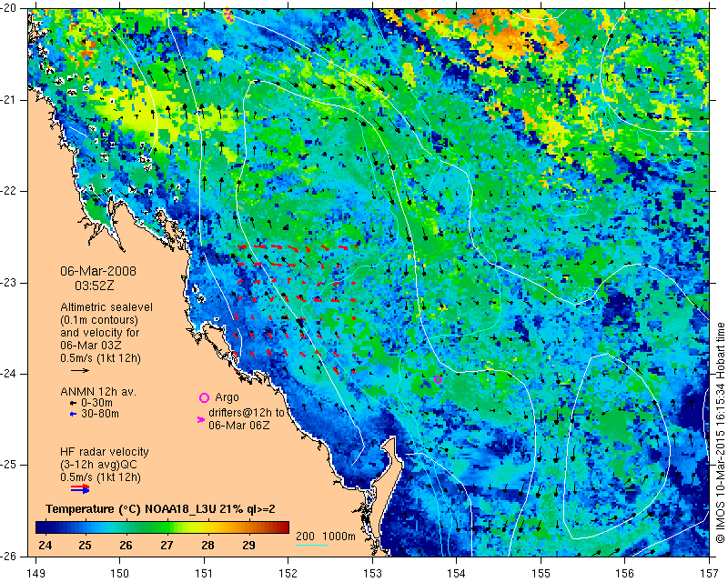728x582 pixels.
Task: Click the '06-Mar 06Z' drifter time text
Action: pyautogui.click(x=238, y=425)
